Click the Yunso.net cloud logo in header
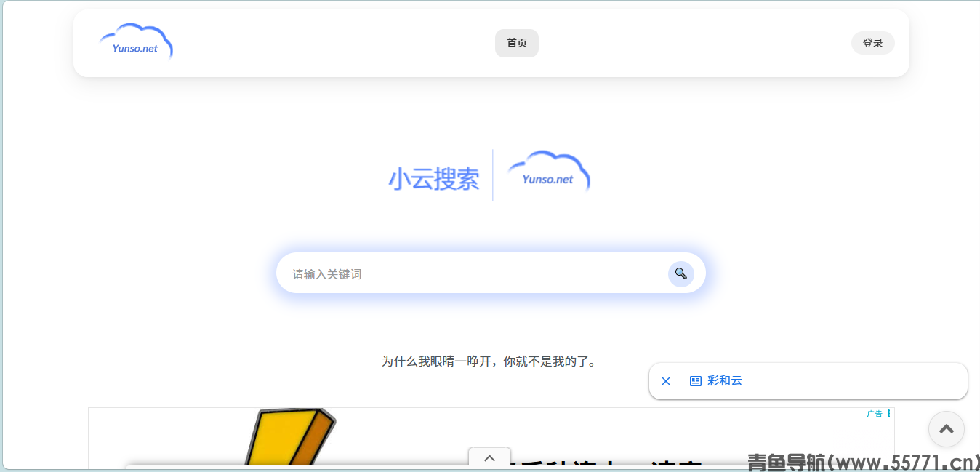980x472 pixels. click(136, 41)
